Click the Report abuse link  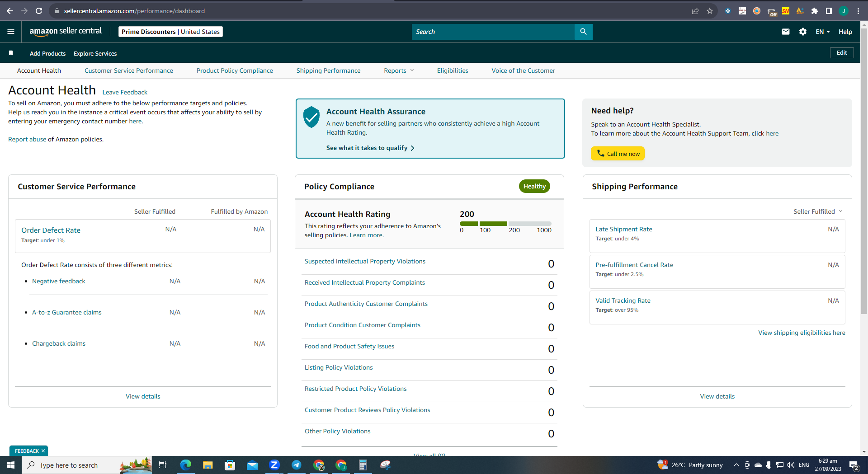click(27, 139)
